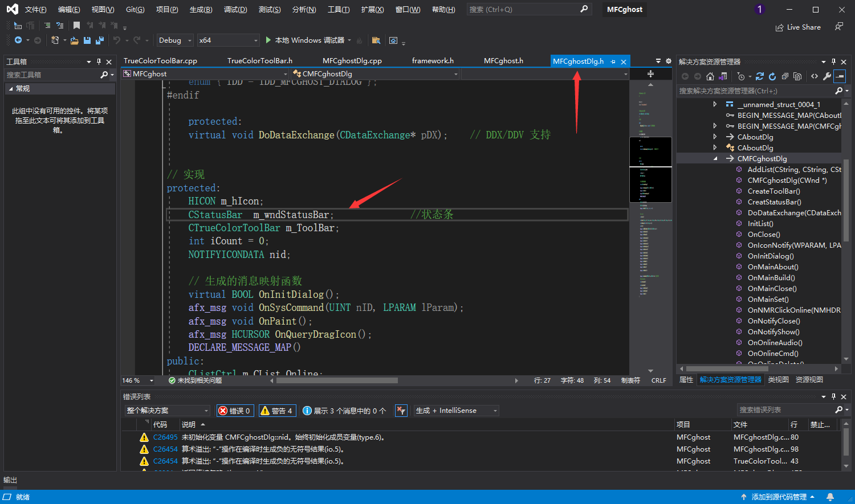Screen dimensions: 855x504
Task: Click the Home icon in Solution Explorer
Action: click(x=710, y=76)
